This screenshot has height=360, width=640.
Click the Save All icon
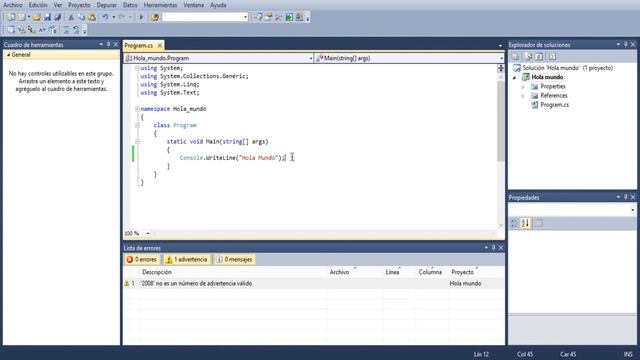(x=58, y=17)
